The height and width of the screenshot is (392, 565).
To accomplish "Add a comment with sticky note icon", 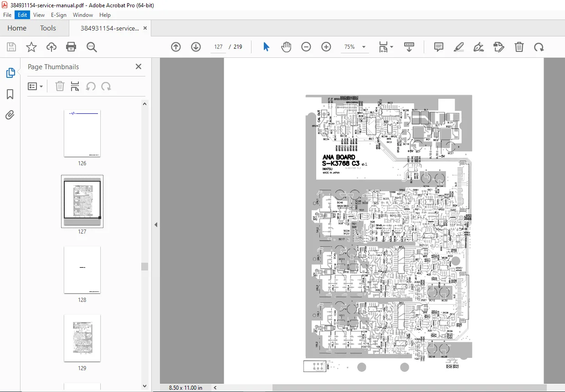I will (439, 47).
